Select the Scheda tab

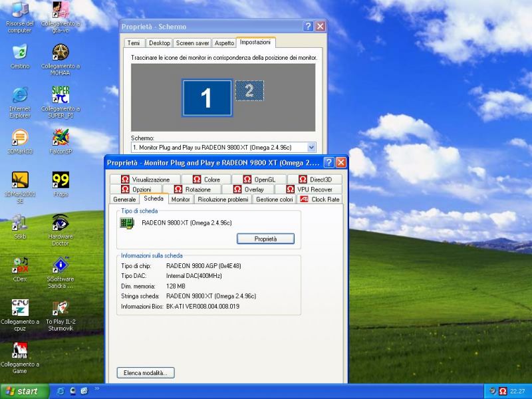pyautogui.click(x=154, y=198)
